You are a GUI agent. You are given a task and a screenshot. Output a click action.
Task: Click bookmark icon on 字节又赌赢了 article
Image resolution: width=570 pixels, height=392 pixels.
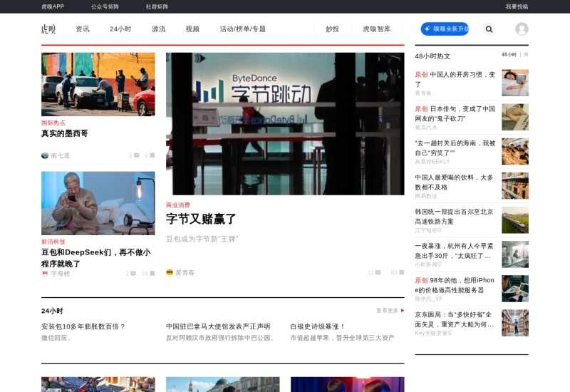[x=402, y=272]
